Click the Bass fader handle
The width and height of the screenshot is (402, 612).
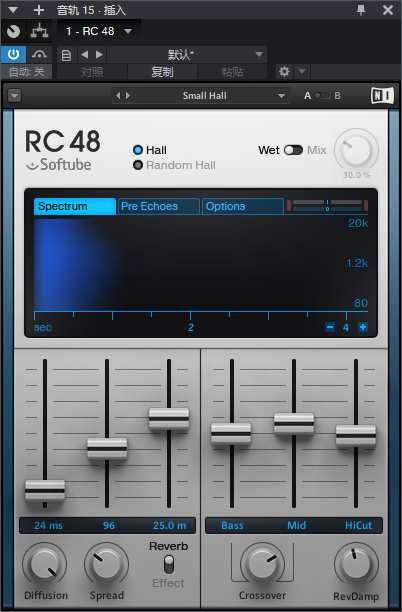231,434
